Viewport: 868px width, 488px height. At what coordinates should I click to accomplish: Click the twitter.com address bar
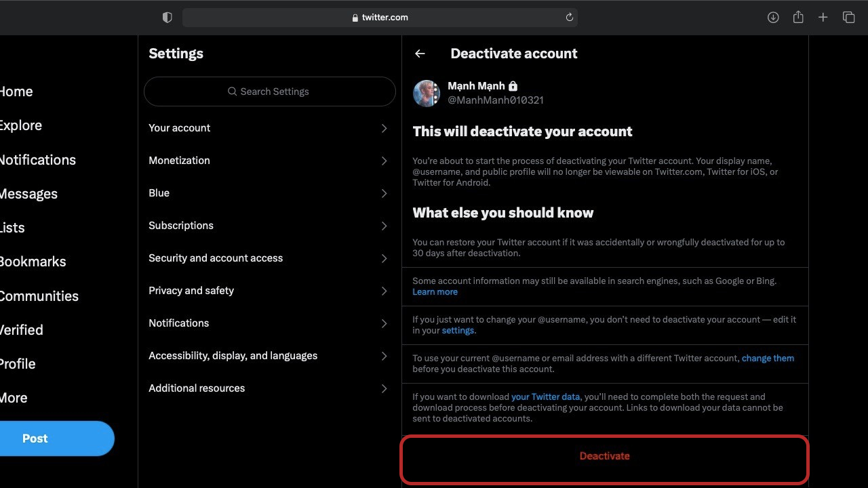pos(380,18)
